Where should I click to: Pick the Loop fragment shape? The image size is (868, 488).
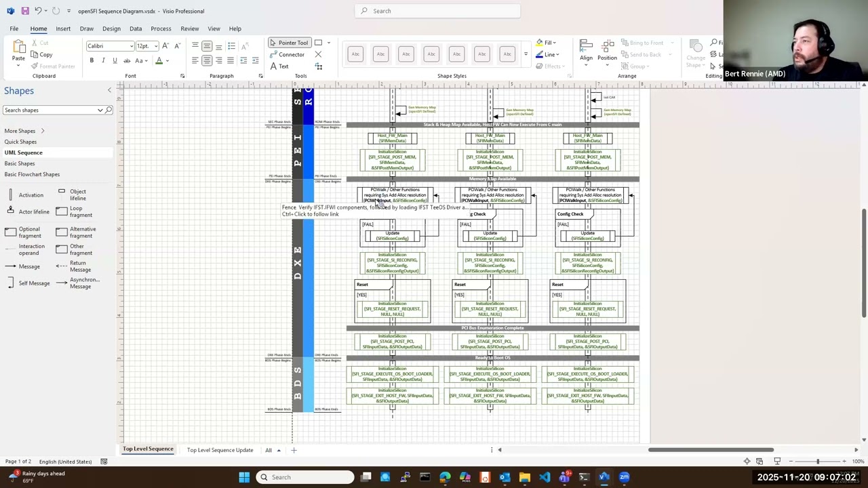(74, 211)
